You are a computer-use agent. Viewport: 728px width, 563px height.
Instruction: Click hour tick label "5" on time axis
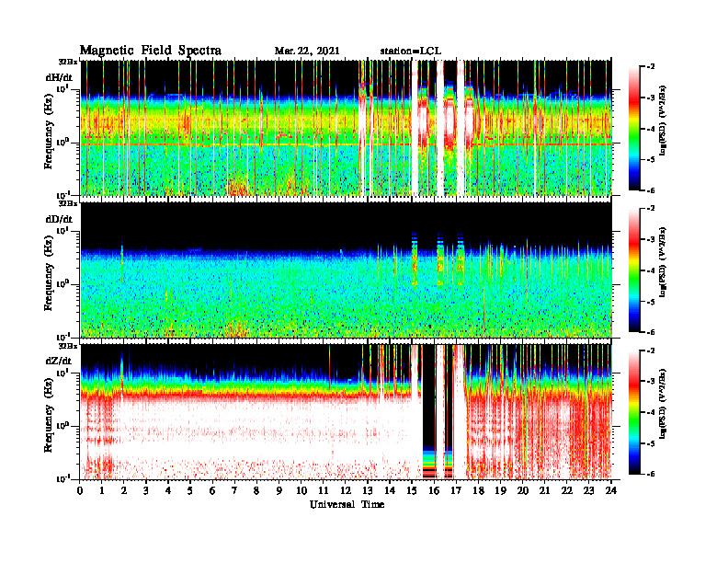pos(190,490)
